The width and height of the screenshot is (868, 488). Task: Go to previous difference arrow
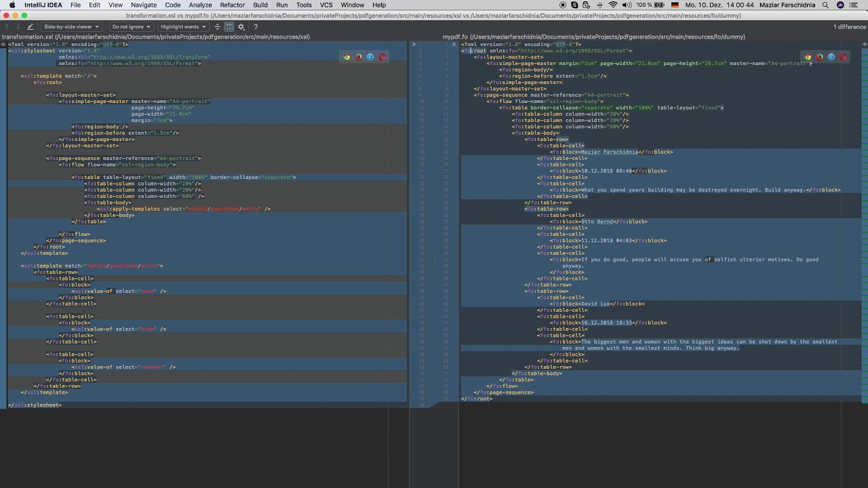[x=5, y=27]
